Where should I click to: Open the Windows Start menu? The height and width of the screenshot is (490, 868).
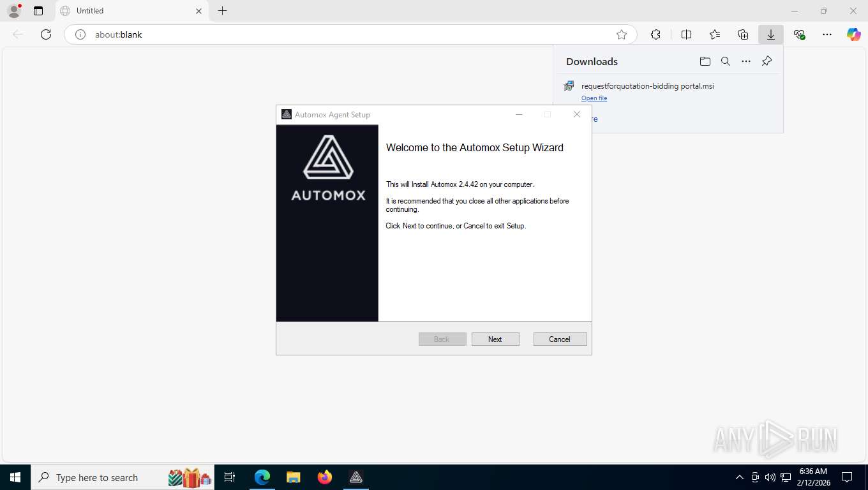point(15,477)
